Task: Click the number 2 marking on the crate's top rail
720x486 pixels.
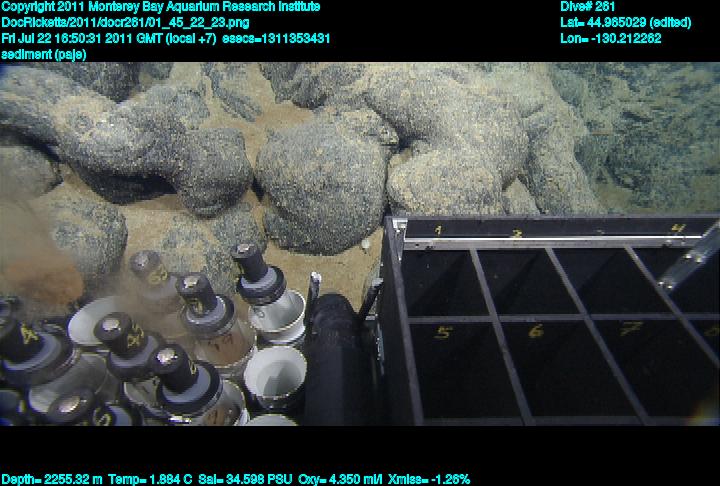Action: coord(517,235)
